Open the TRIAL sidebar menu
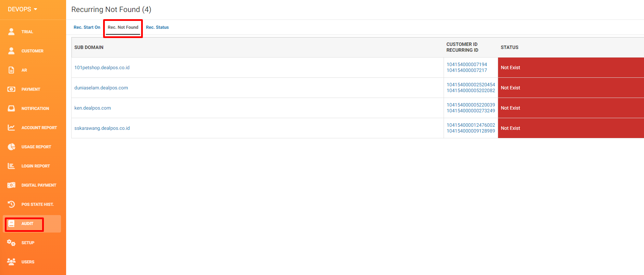 pos(27,32)
